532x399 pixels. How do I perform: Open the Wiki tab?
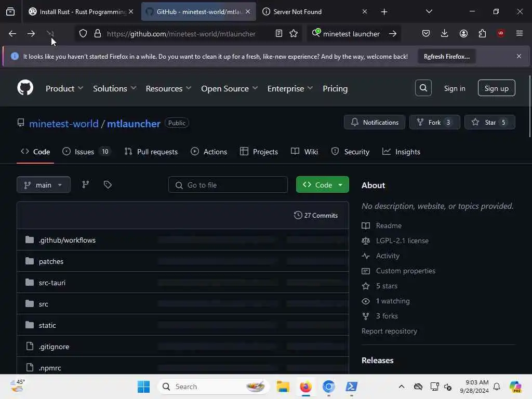[304, 152]
